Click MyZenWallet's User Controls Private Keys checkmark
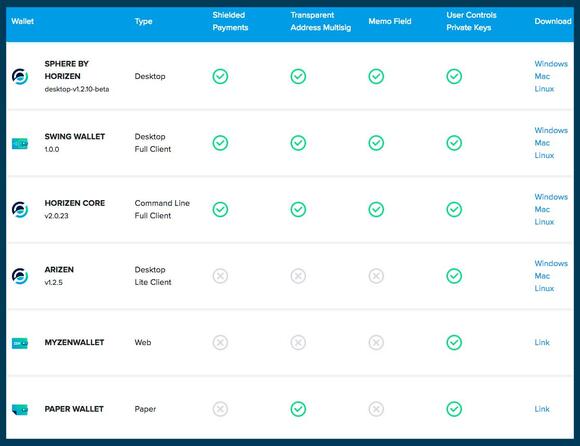The height and width of the screenshot is (446, 580). click(454, 342)
